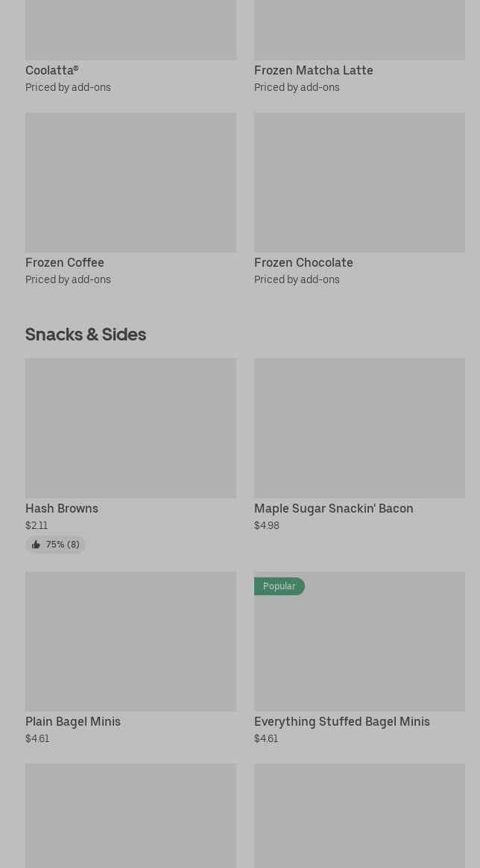480x868 pixels.
Task: Click the Frozen Matcha Latte title
Action: point(313,70)
